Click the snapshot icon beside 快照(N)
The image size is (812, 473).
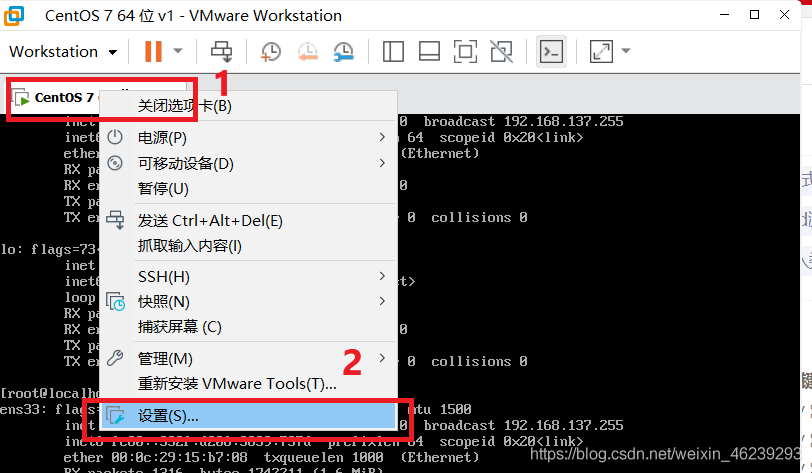click(115, 302)
